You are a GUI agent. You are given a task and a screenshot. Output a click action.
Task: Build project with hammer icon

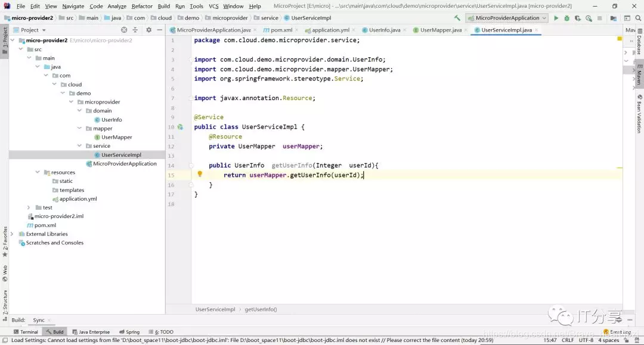coord(457,18)
